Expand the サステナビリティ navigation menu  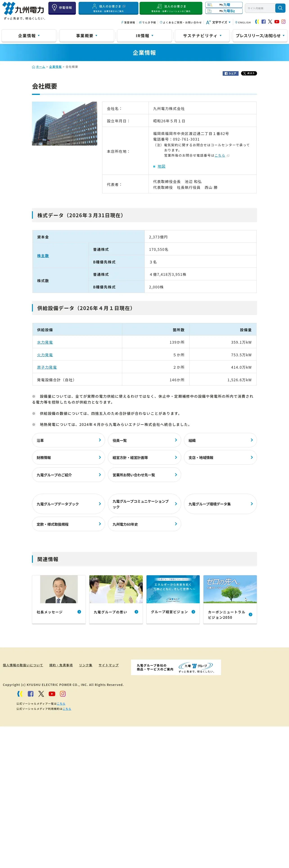pyautogui.click(x=202, y=36)
